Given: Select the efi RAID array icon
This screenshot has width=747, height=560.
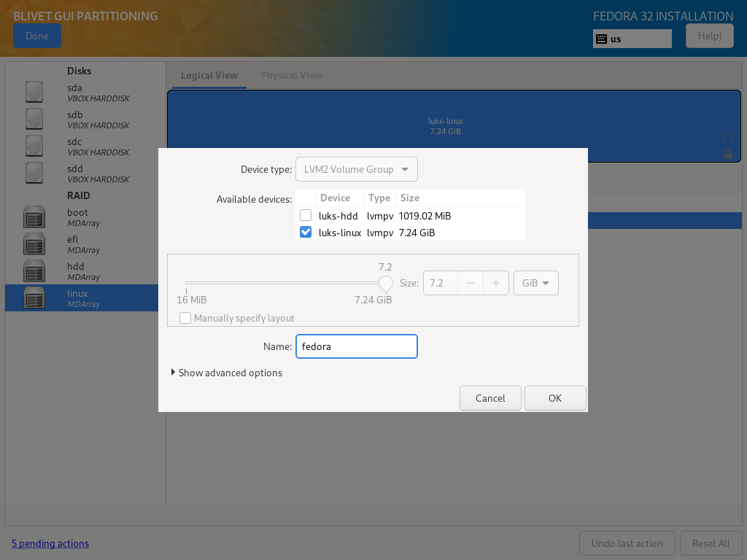Looking at the screenshot, I should [34, 244].
